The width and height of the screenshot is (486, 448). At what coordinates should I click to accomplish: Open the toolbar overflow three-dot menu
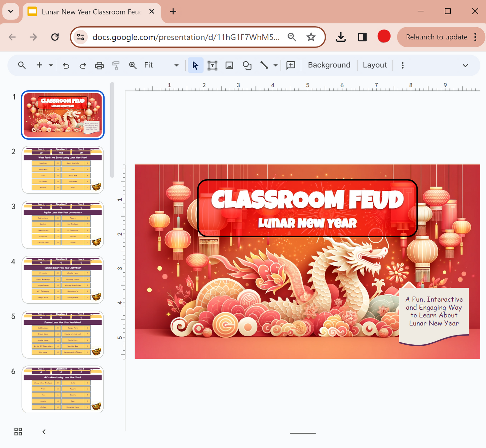coord(403,65)
